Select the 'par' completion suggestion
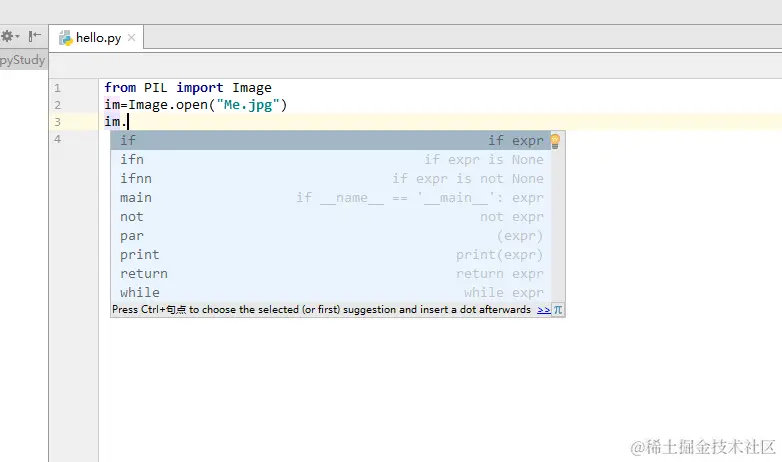Screen dimensions: 782x462 (x=331, y=235)
